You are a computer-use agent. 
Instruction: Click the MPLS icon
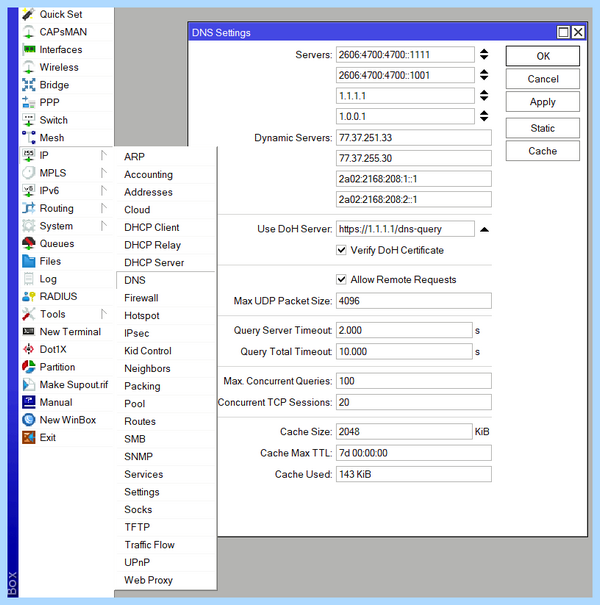(28, 173)
